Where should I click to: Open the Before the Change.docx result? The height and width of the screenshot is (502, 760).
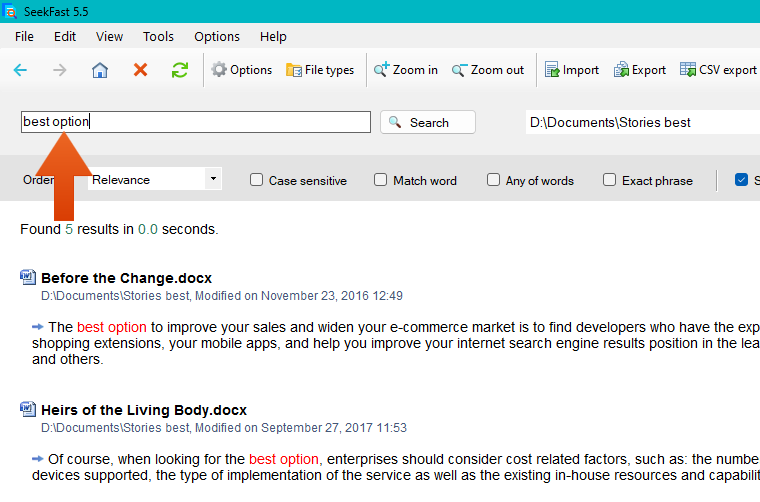pyautogui.click(x=127, y=278)
